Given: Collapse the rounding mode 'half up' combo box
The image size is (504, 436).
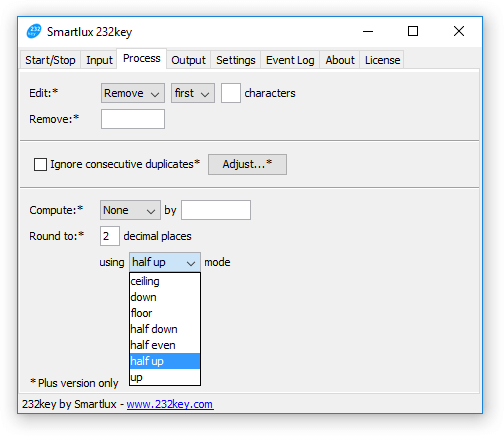Looking at the screenshot, I should tap(165, 262).
